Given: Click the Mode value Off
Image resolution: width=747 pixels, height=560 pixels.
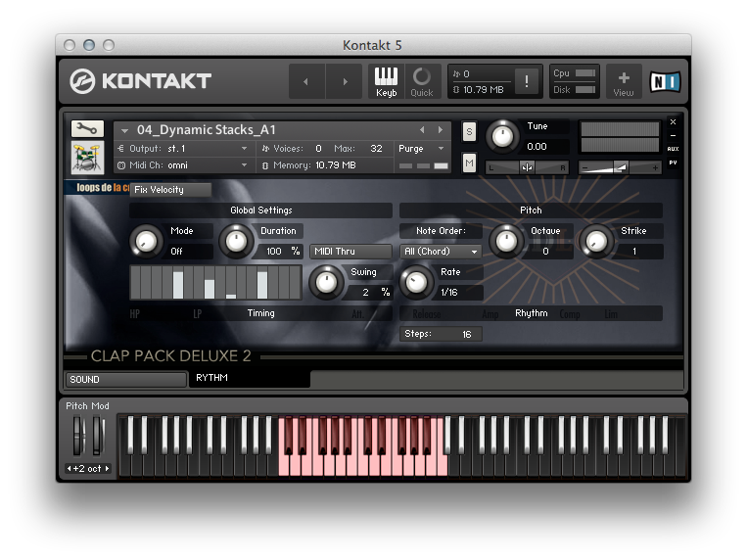Looking at the screenshot, I should click(189, 252).
